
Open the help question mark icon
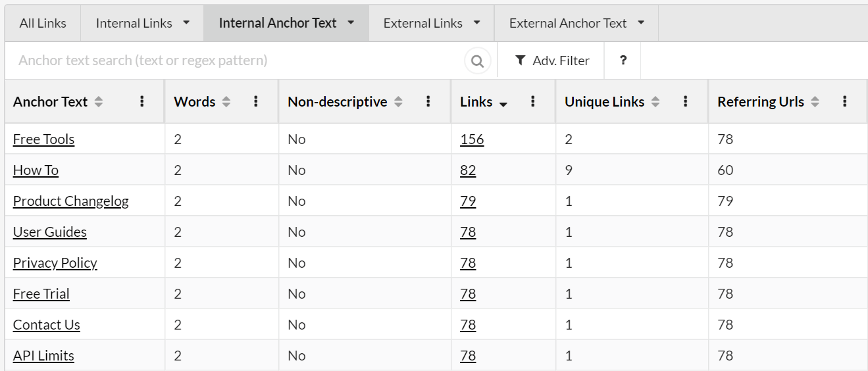pyautogui.click(x=623, y=61)
